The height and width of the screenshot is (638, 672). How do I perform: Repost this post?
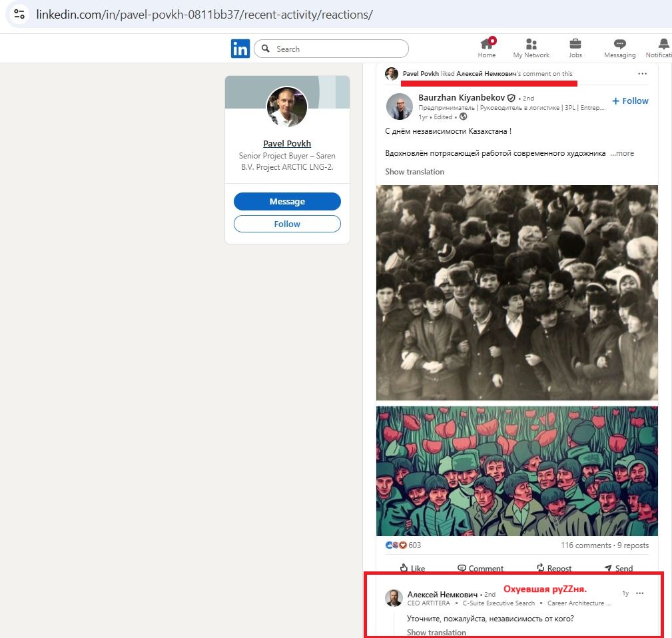[x=553, y=567]
